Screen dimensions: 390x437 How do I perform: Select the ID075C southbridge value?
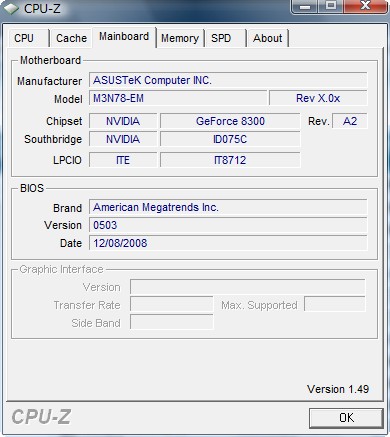(230, 139)
